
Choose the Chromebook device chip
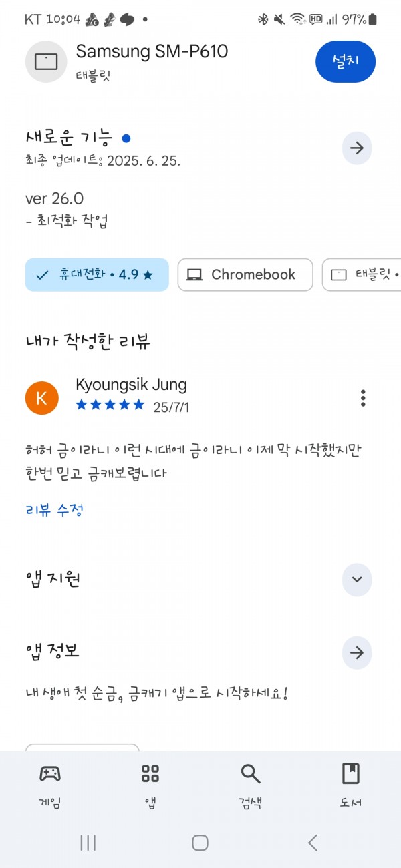coord(245,275)
